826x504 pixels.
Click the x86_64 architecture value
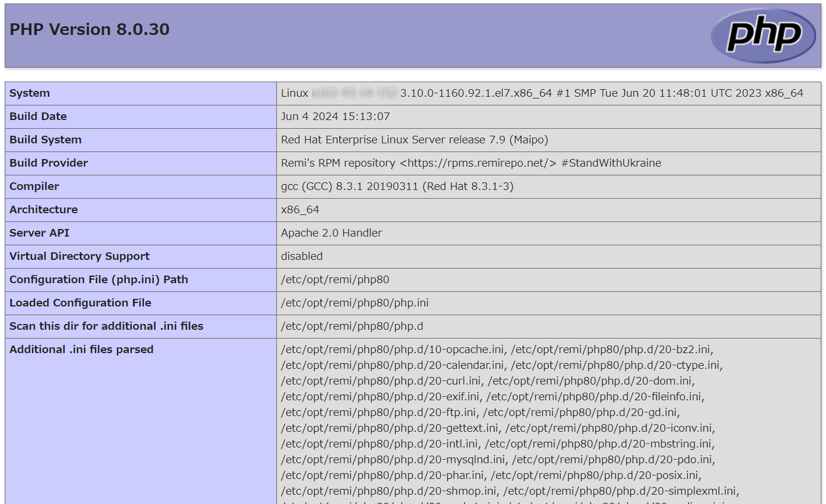[x=300, y=210]
